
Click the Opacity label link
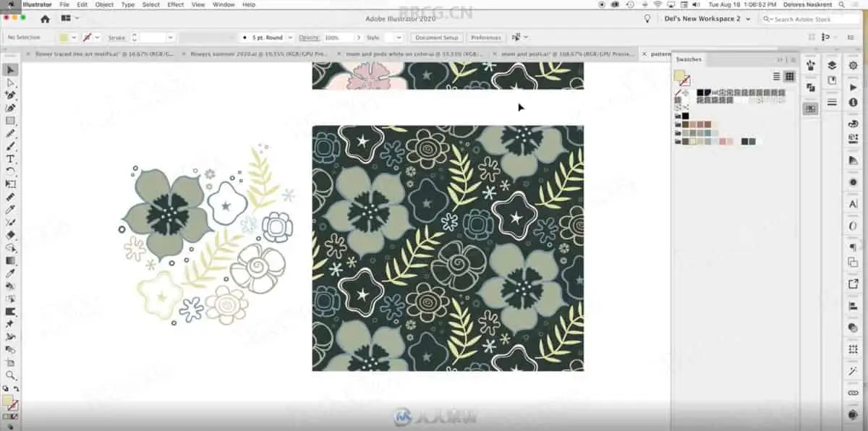click(x=309, y=37)
